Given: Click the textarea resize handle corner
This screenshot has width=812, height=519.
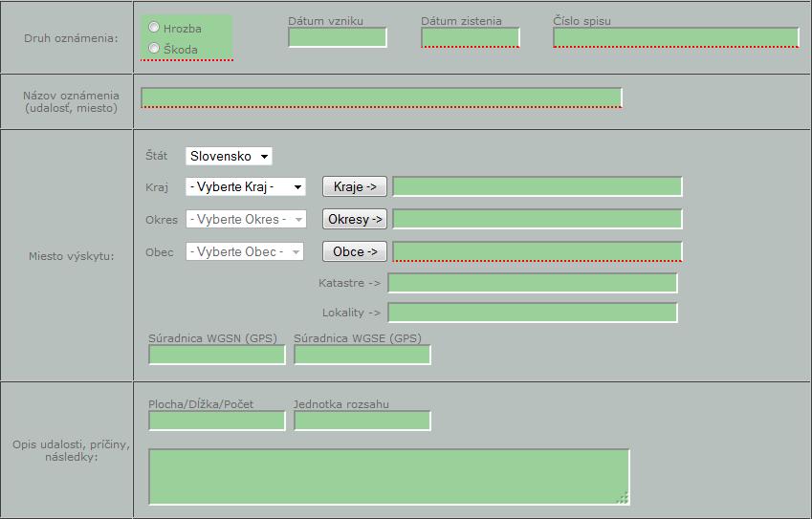Looking at the screenshot, I should [623, 498].
